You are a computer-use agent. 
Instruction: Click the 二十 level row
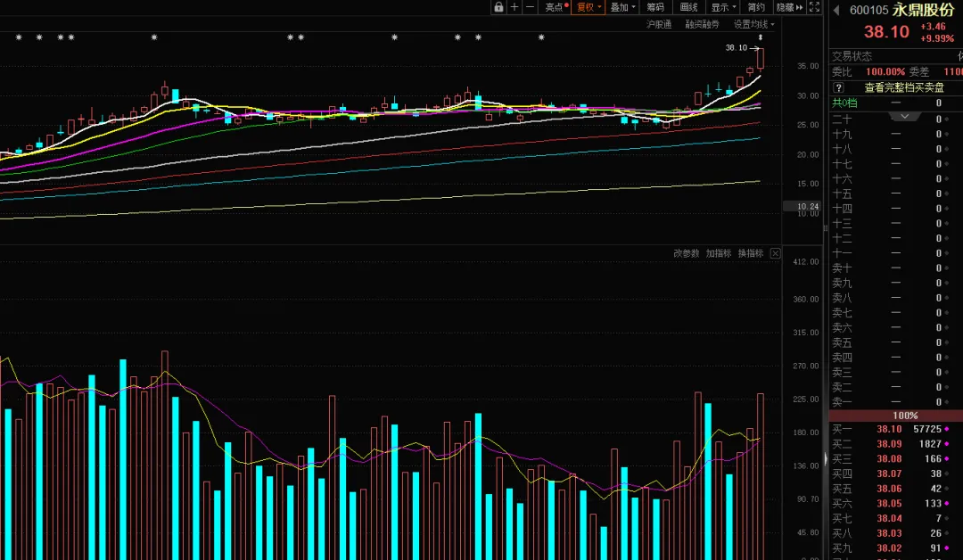pos(895,119)
